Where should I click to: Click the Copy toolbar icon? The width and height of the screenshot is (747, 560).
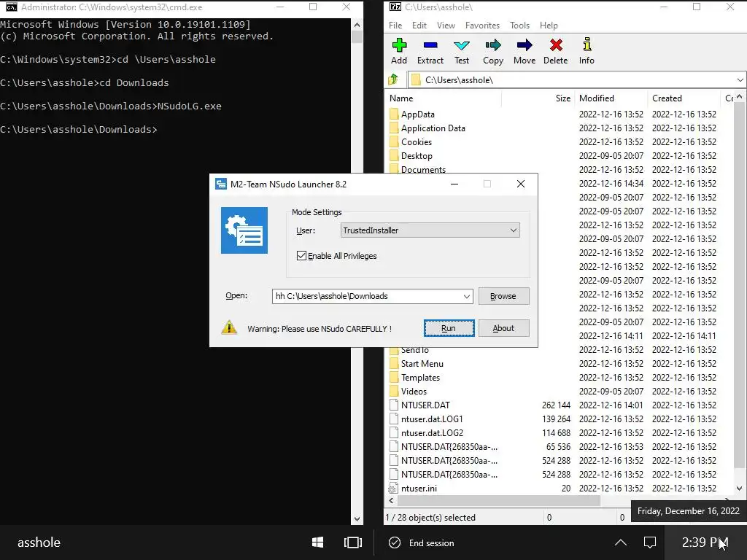[x=493, y=46]
